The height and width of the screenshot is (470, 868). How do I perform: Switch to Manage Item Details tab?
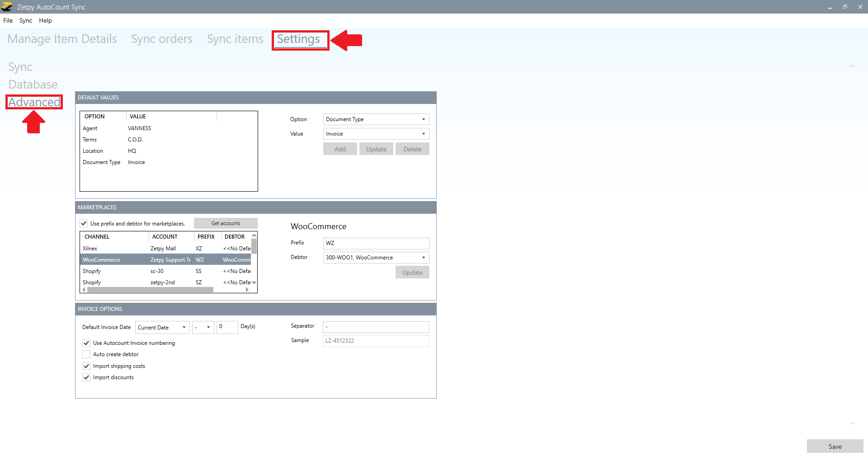[x=62, y=39]
